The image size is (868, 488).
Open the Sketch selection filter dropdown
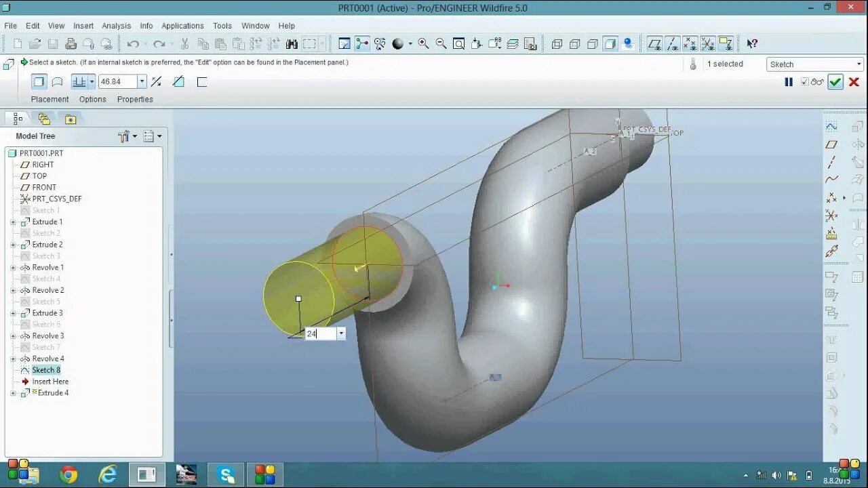click(x=858, y=64)
